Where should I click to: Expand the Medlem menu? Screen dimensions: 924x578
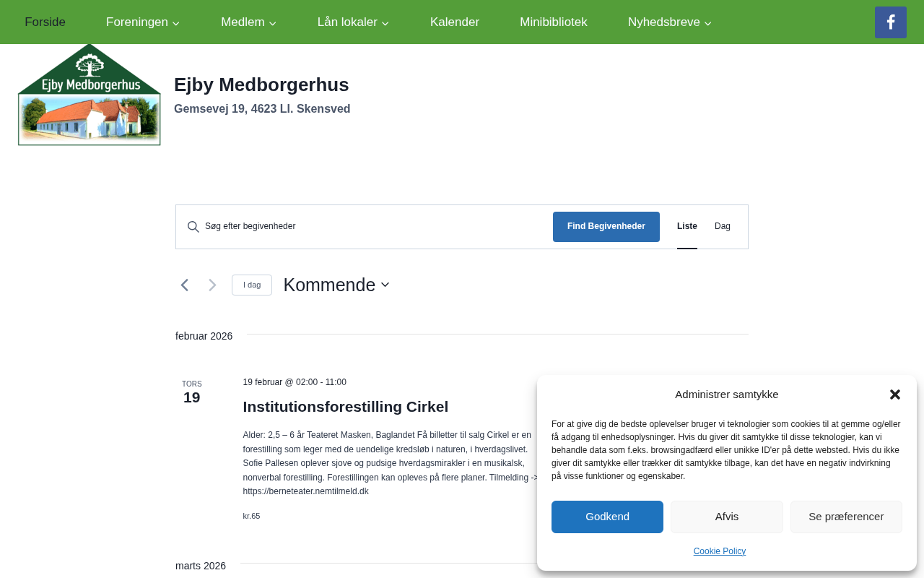point(248,22)
